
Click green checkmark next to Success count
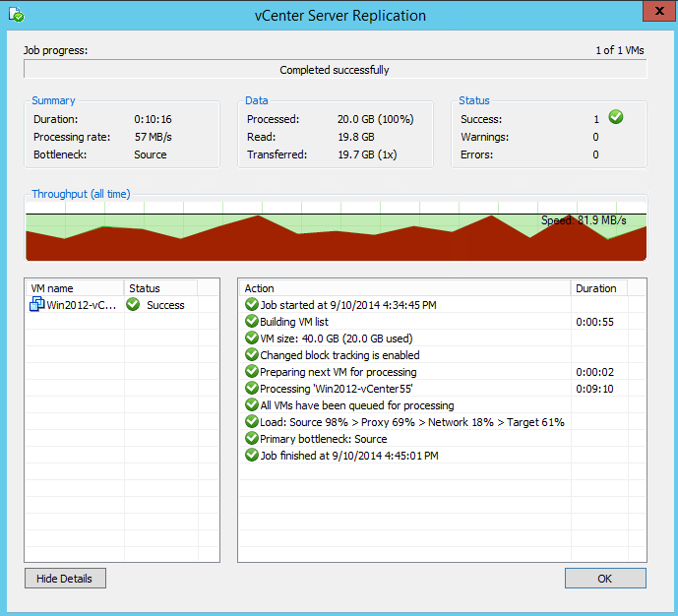[x=616, y=117]
